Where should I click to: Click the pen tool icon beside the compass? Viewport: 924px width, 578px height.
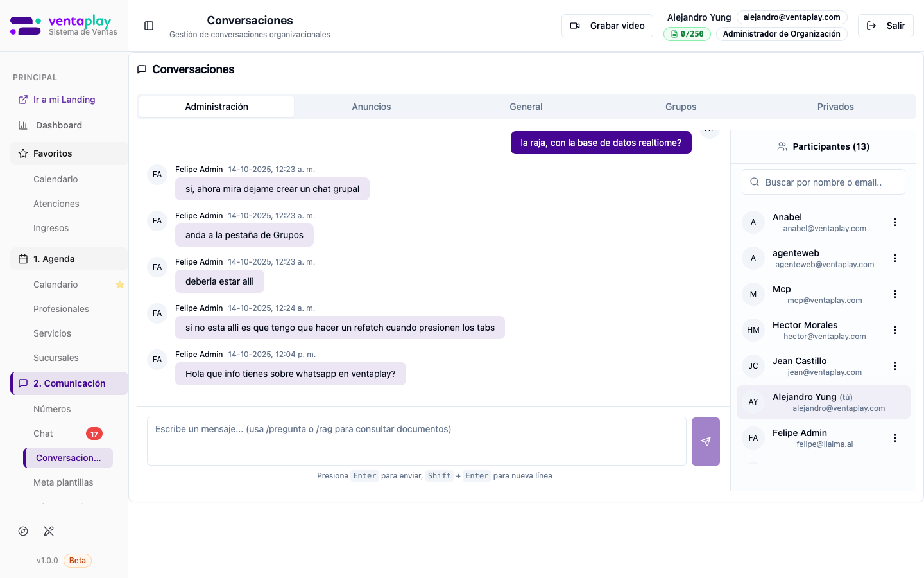pos(49,531)
